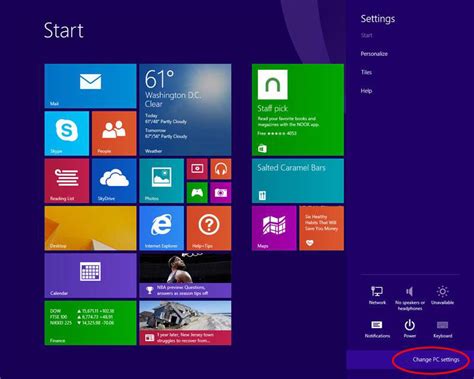
Task: Launch Internet Explorer tile
Action: point(161,228)
